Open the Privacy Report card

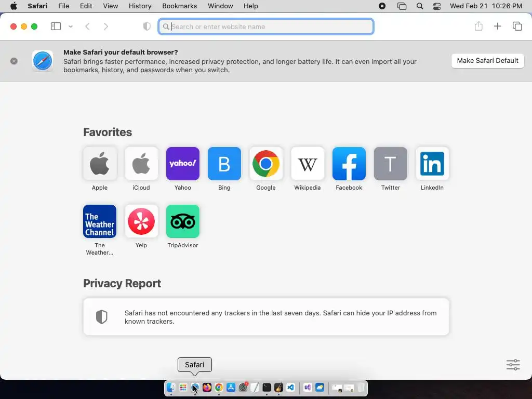pos(266,317)
